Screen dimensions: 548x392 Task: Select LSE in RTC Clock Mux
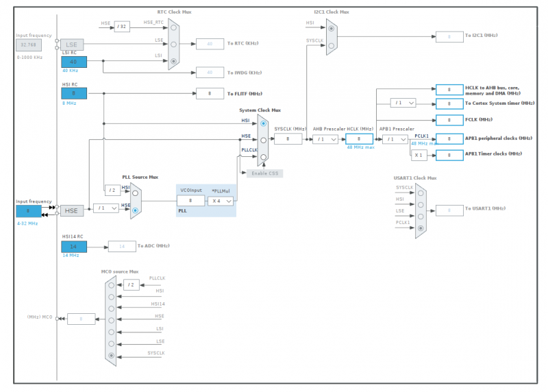point(174,44)
